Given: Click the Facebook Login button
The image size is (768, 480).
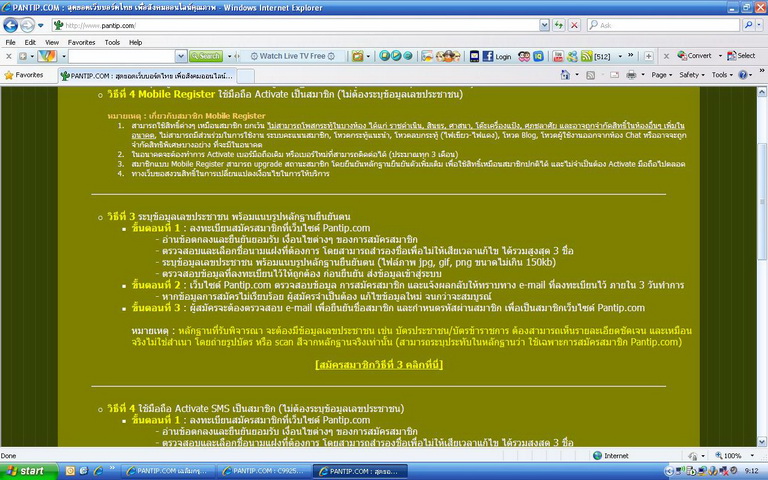Looking at the screenshot, I should [497, 56].
